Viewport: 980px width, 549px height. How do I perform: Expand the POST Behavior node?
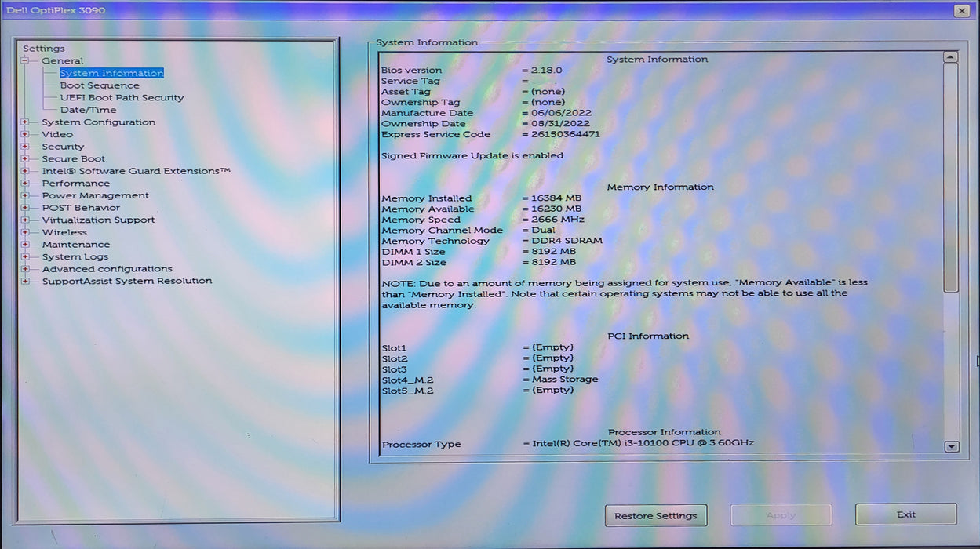25,208
